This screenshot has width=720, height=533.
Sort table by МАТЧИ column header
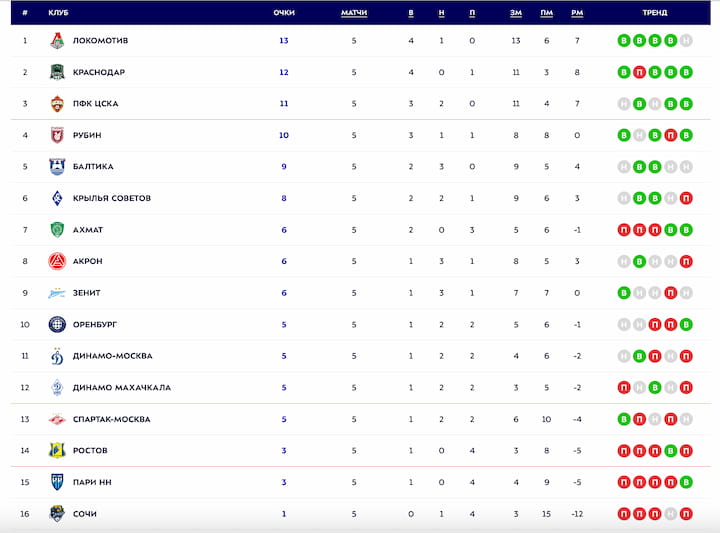pos(354,13)
